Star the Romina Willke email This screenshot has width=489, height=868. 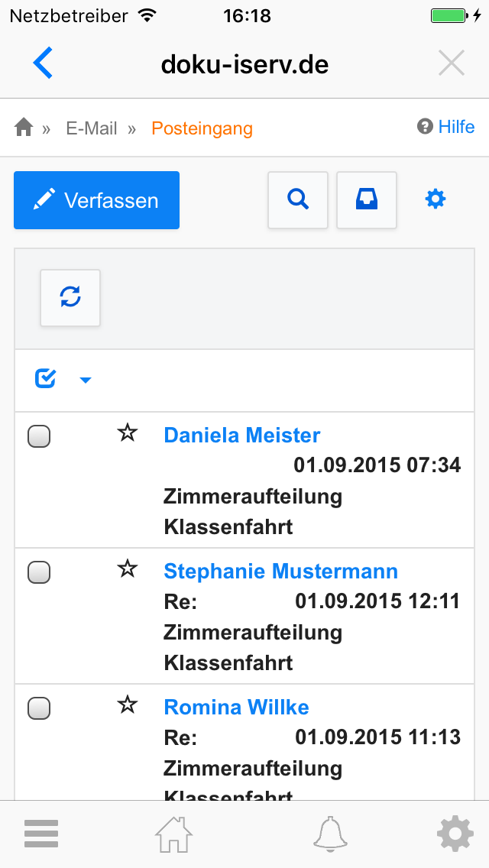[x=127, y=705]
